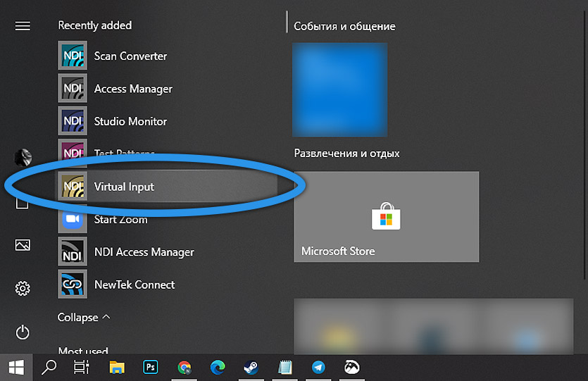The height and width of the screenshot is (381, 588).
Task: Click the Windows Start button
Action: 16,367
